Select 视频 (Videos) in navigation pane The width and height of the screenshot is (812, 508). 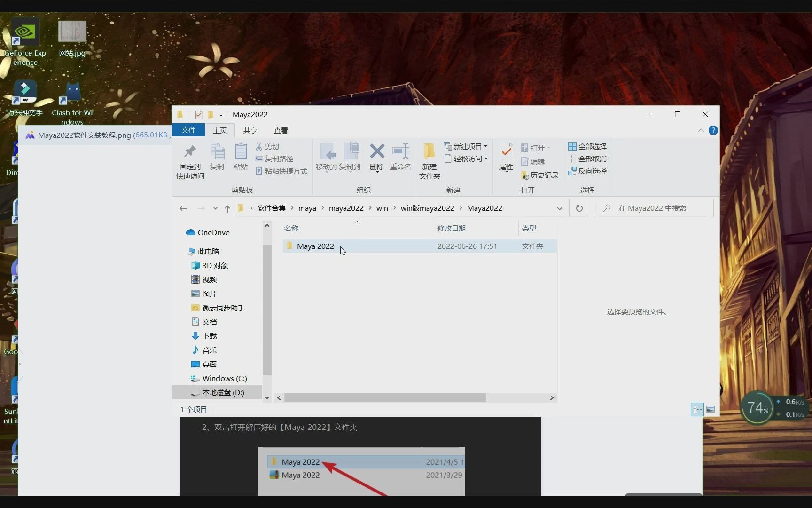204,279
